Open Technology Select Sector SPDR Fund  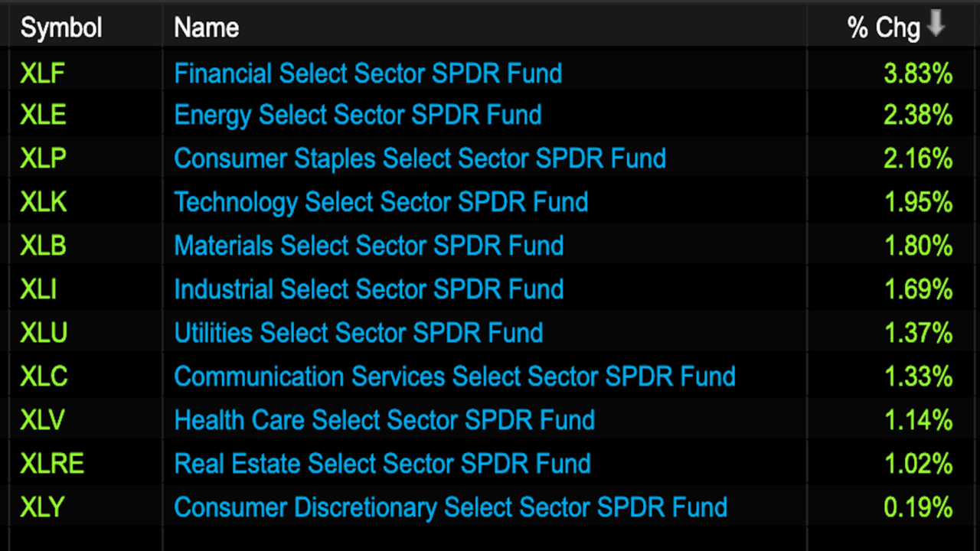coord(381,202)
